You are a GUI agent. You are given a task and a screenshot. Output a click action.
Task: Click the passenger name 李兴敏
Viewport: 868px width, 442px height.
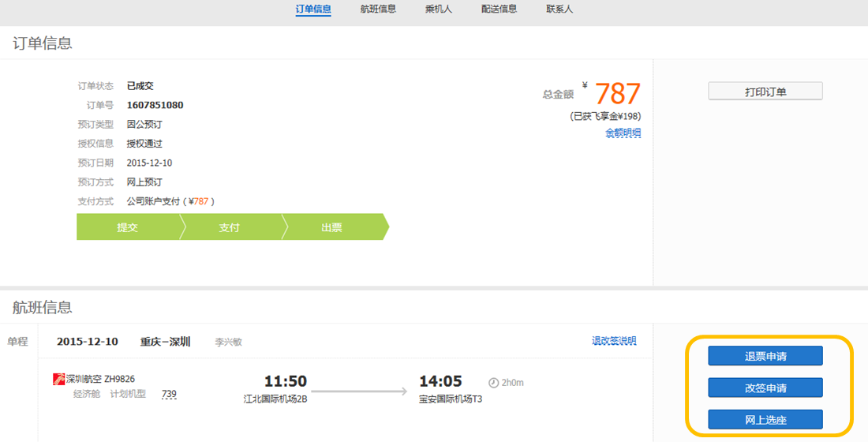(228, 343)
